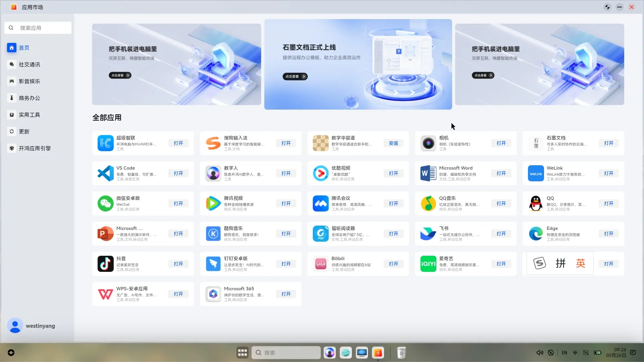Click the WeLink app icon
Image resolution: width=644 pixels, height=362 pixels.
click(x=536, y=173)
